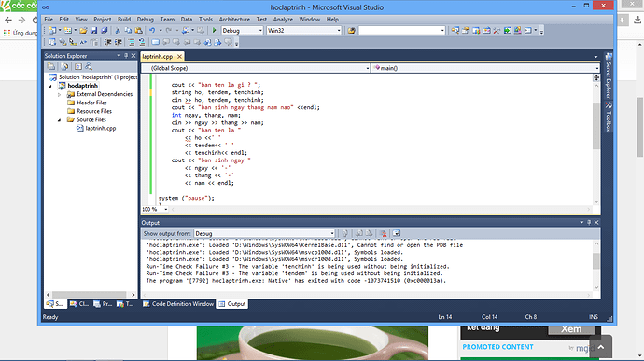
Task: Toggle auto-hide pin on the Output panel
Action: 589,223
